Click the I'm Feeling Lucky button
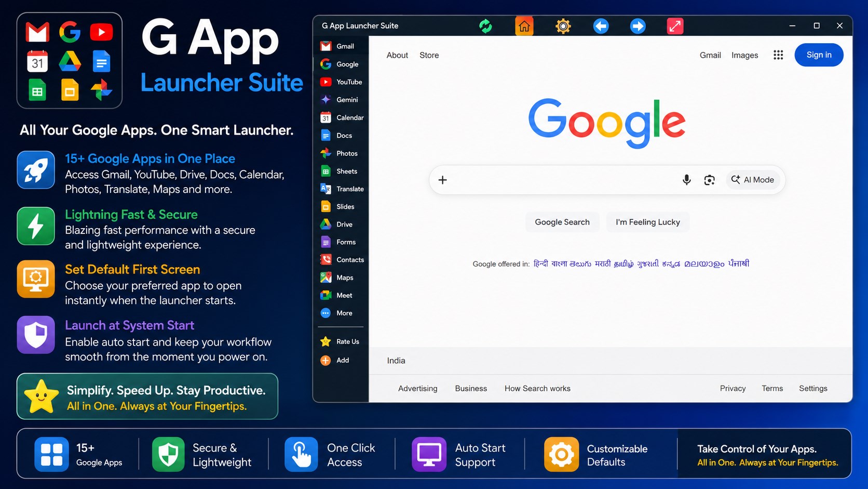The width and height of the screenshot is (868, 489). [648, 222]
